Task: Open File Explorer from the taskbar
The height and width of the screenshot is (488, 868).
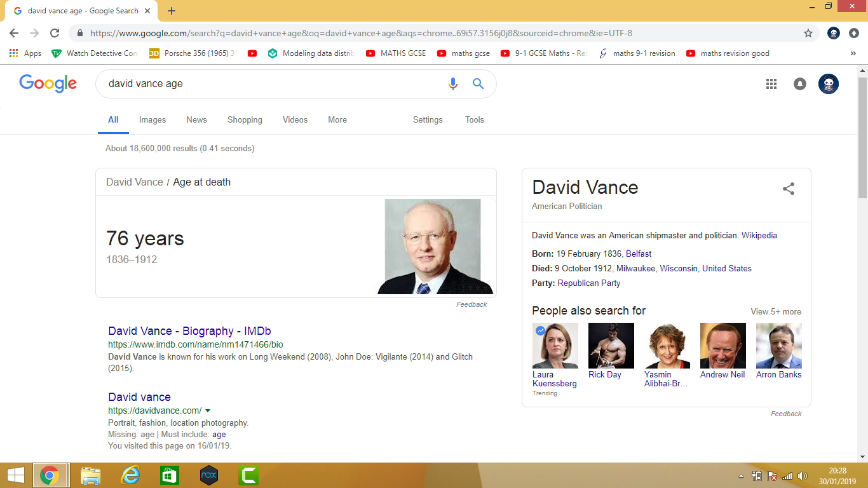Action: click(91, 475)
